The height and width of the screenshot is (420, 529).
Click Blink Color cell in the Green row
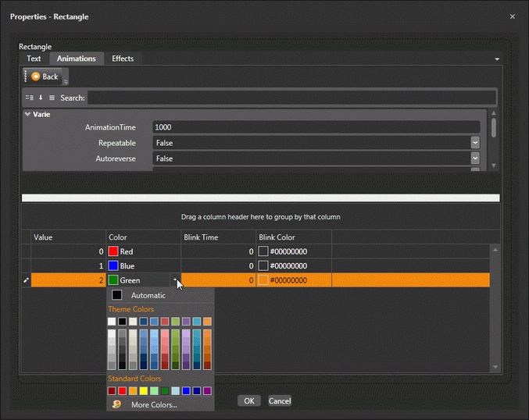(x=294, y=280)
